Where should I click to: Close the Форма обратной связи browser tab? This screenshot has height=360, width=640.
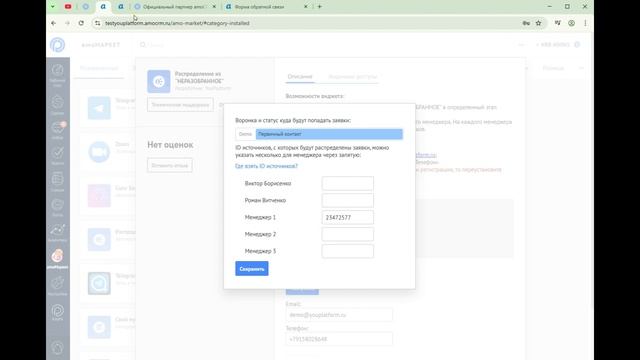tap(306, 7)
